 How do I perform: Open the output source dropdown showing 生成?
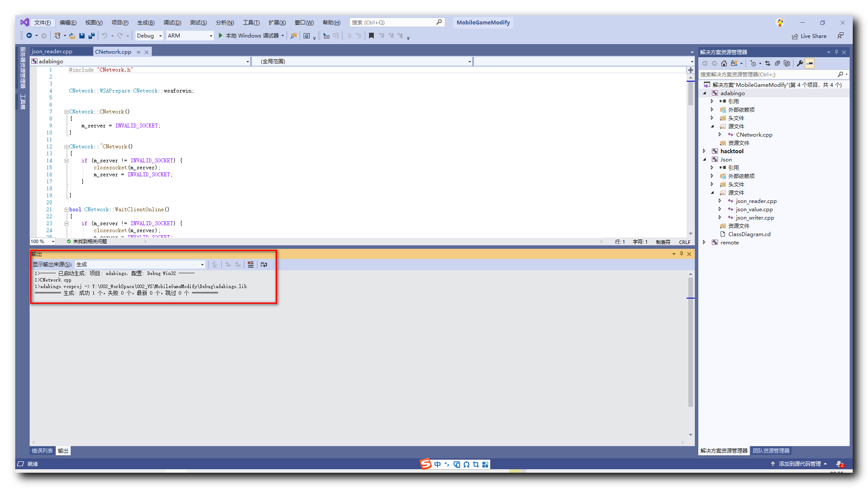[x=140, y=265]
